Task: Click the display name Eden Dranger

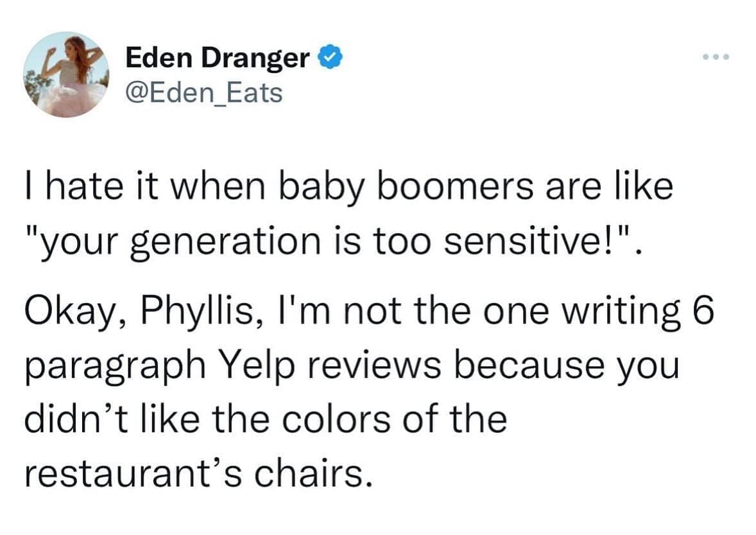Action: pyautogui.click(x=217, y=59)
